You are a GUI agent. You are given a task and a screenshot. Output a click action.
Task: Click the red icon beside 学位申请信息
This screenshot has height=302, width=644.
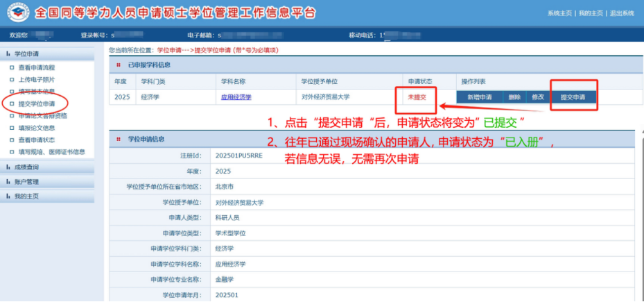pos(119,139)
